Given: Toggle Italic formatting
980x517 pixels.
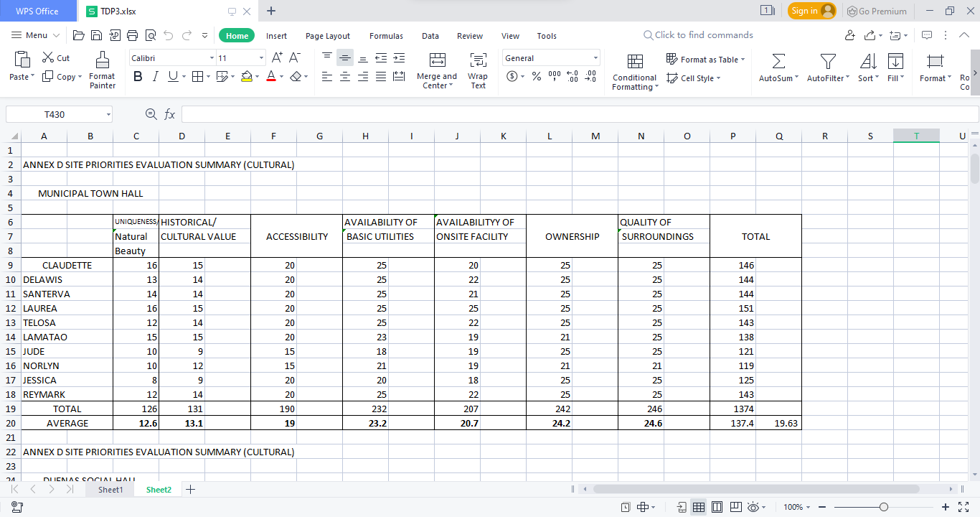Looking at the screenshot, I should tap(156, 77).
